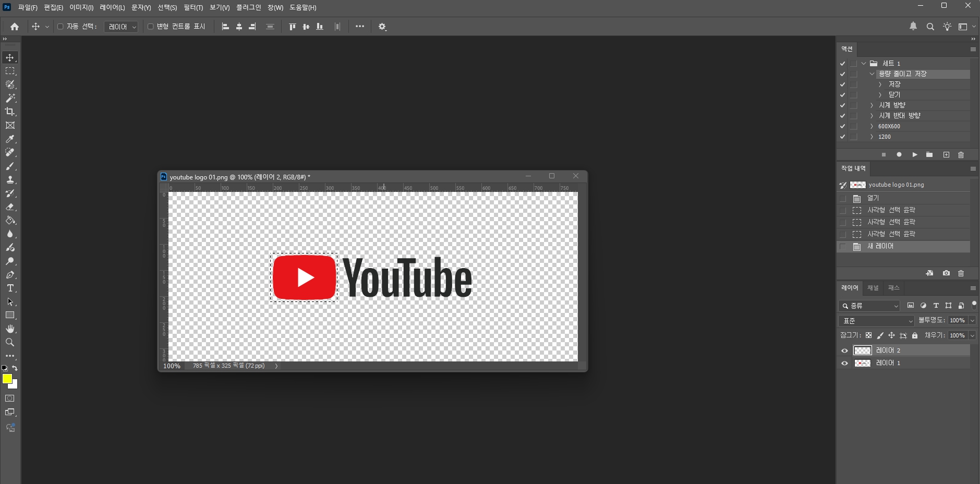
Task: Select the Clone Stamp tool
Action: tap(10, 179)
